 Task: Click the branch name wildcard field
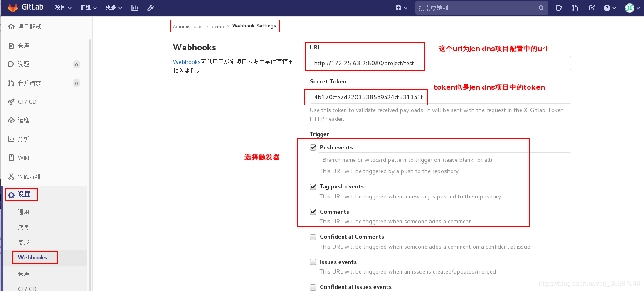444,160
